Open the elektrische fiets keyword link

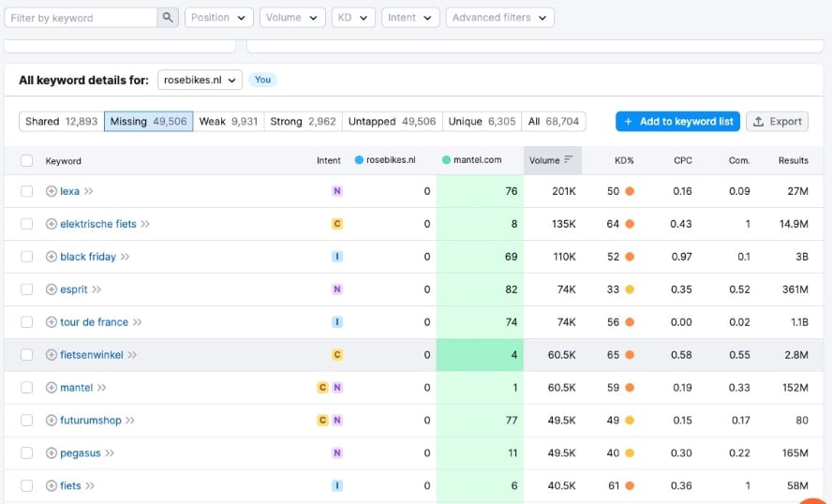coord(98,224)
